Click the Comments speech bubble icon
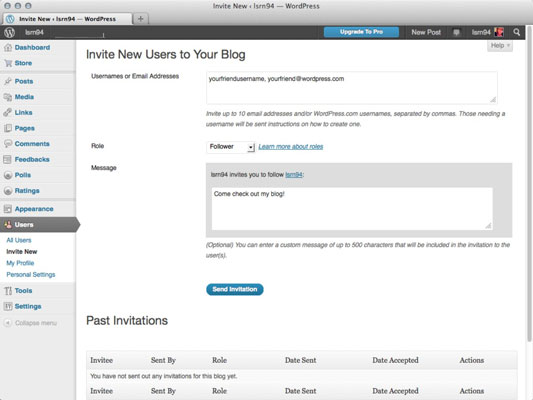Viewport: 533px width, 400px height. (8, 144)
